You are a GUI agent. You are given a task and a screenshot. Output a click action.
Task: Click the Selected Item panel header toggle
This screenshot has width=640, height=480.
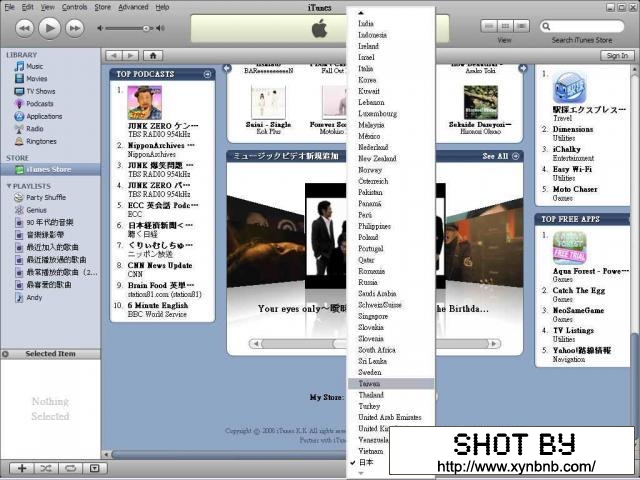(x=5, y=354)
